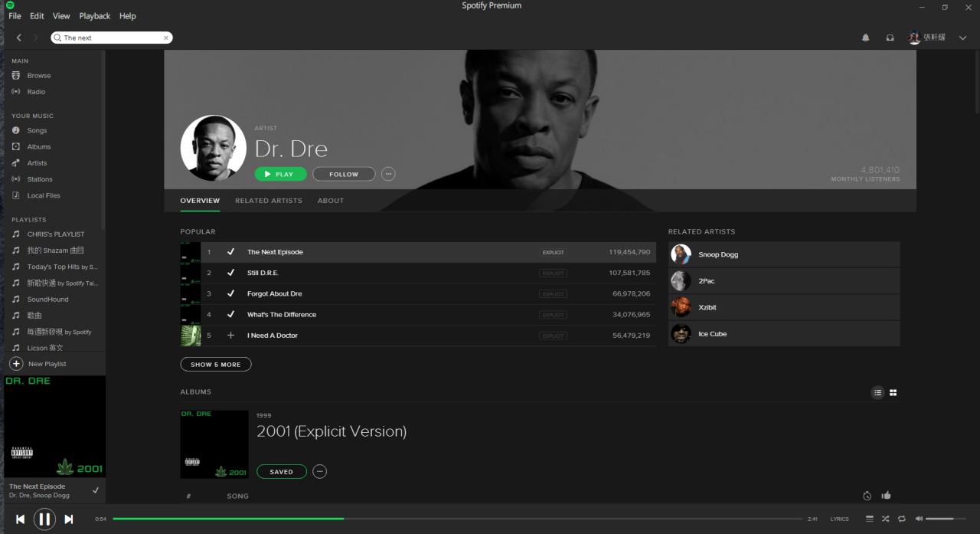
Task: Open the play queue icon
Action: [869, 519]
